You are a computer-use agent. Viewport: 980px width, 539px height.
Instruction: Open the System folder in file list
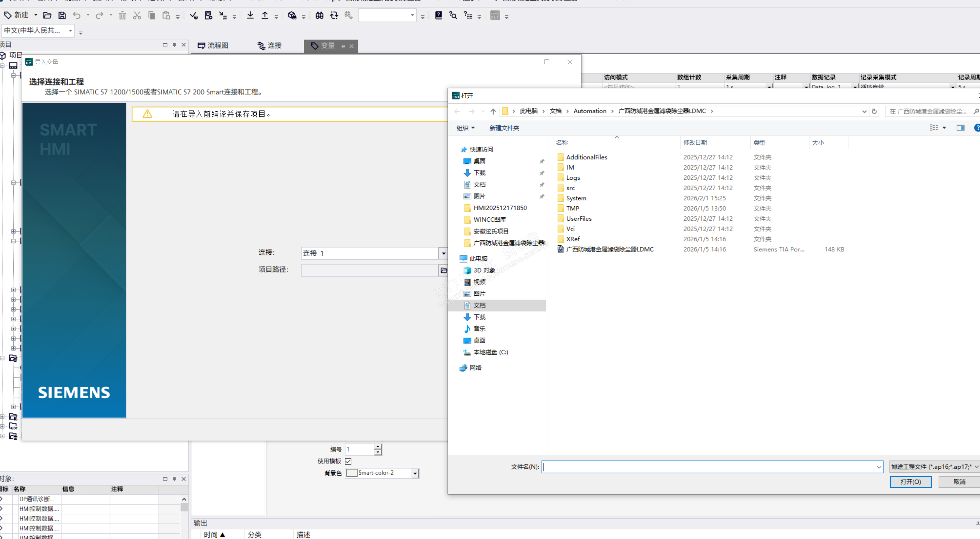[x=576, y=199]
